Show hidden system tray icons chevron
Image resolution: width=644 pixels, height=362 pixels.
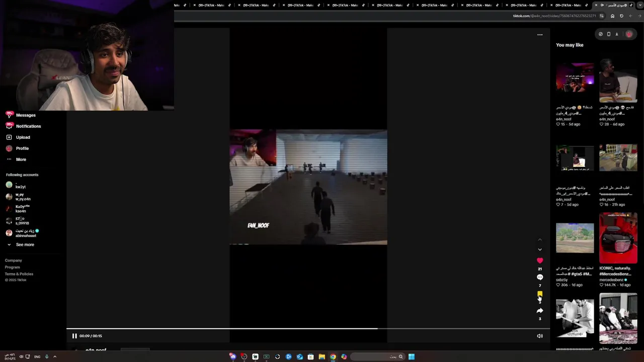[55, 357]
